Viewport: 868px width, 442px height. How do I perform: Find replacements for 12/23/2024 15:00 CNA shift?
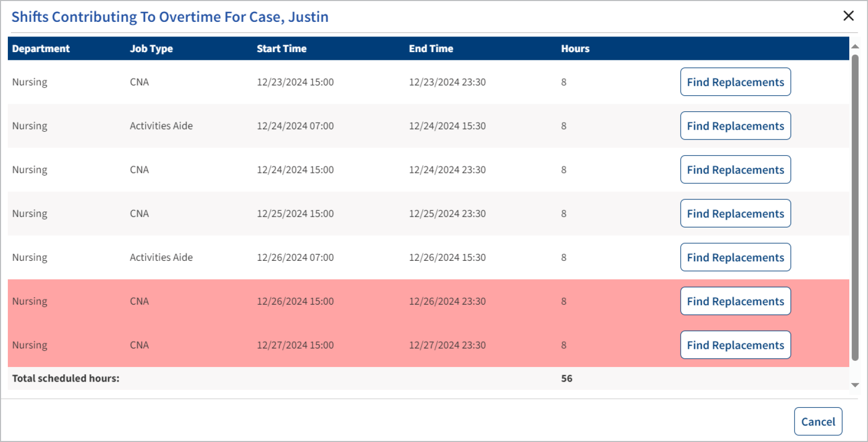coord(735,82)
